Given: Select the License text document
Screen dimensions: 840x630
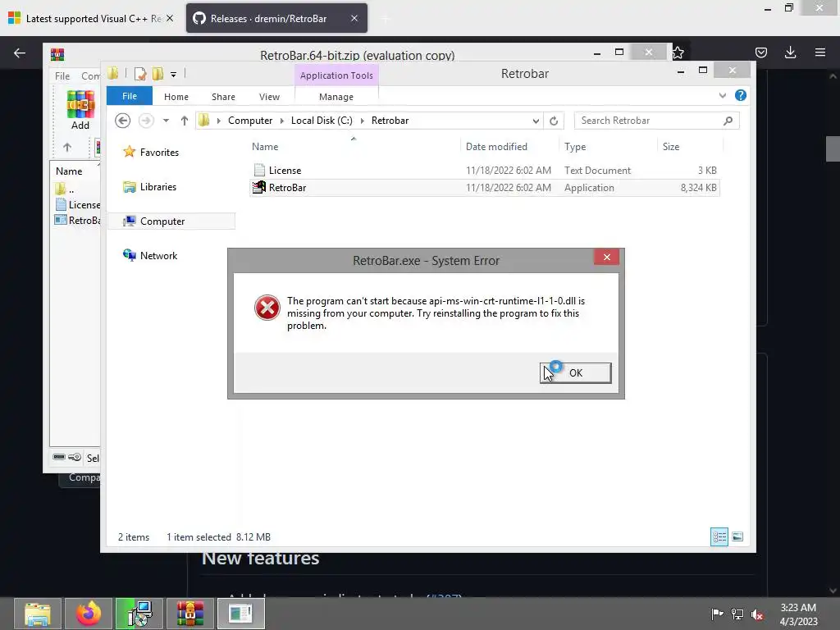Looking at the screenshot, I should tap(484, 171).
